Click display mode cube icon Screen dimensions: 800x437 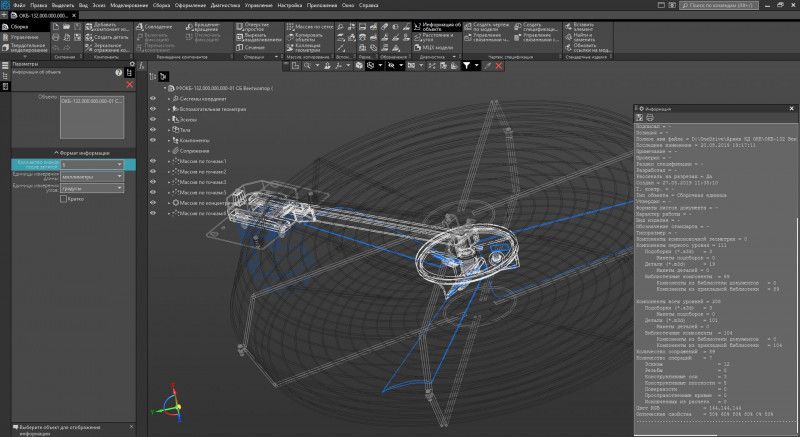tap(359, 66)
